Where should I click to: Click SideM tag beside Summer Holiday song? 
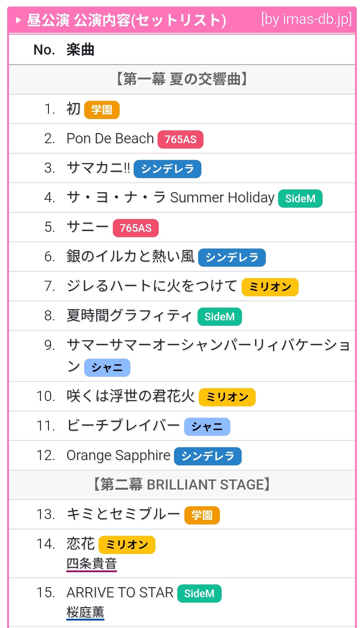point(300,198)
